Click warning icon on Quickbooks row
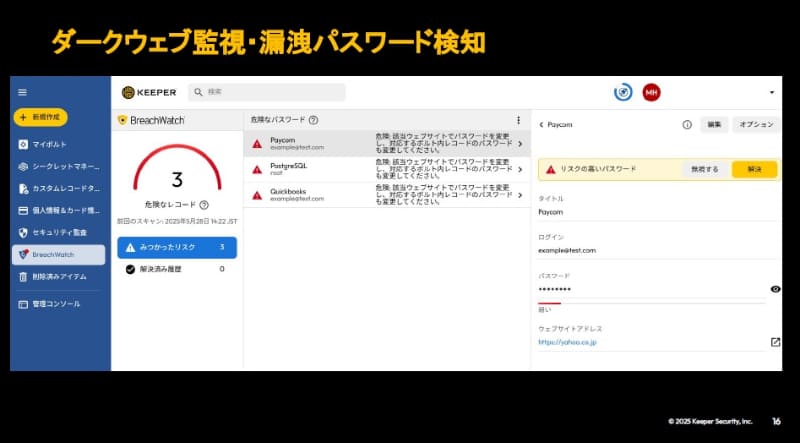 point(257,195)
